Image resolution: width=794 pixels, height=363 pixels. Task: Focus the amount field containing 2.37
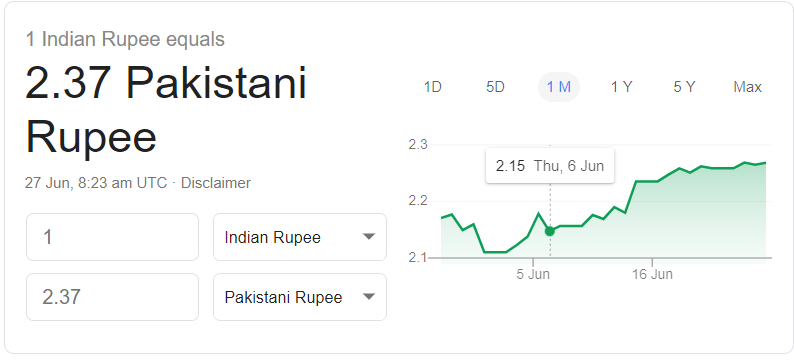pos(112,297)
